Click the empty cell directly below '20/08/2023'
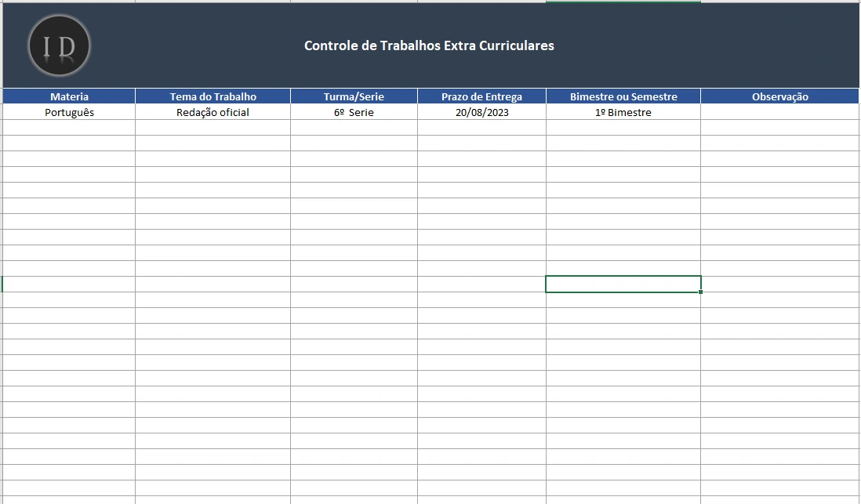This screenshot has height=504, width=861. click(481, 128)
